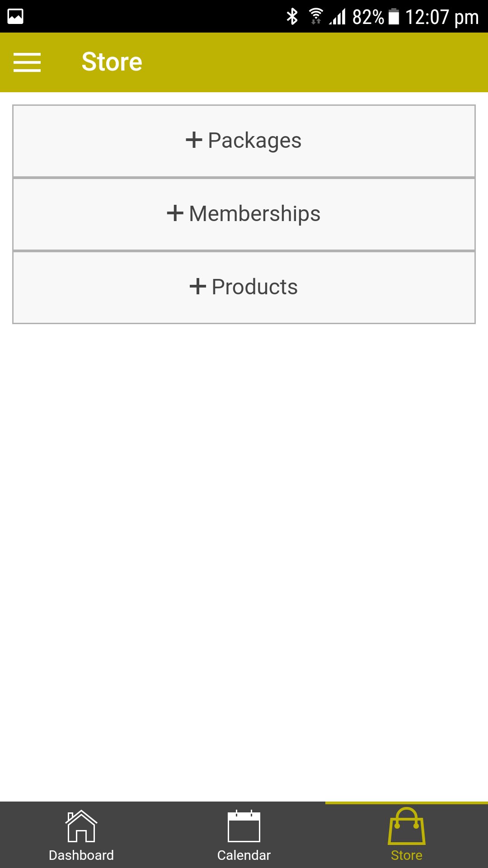Tap the battery icon in status bar

click(x=394, y=17)
